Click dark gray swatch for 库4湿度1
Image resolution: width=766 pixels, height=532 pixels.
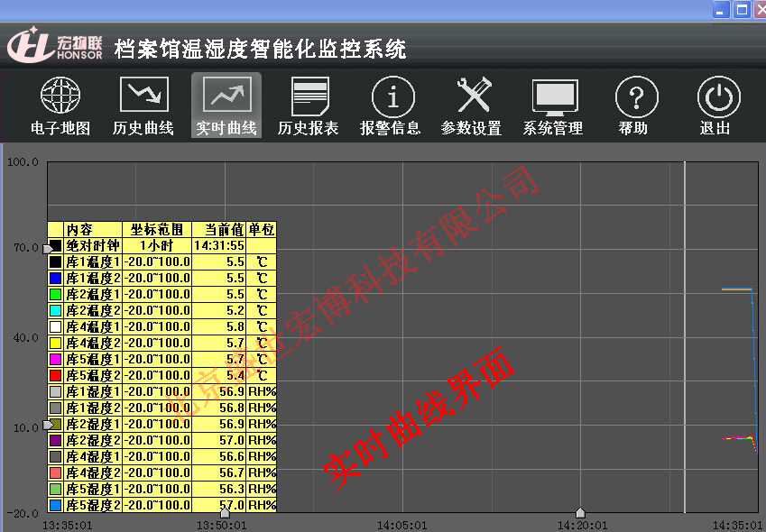56,456
